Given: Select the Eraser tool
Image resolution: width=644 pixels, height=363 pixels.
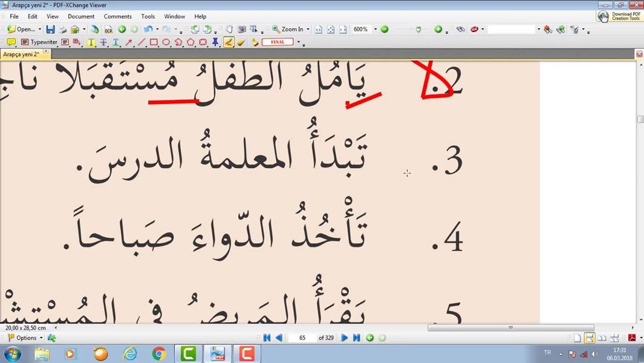Looking at the screenshot, I should [241, 42].
